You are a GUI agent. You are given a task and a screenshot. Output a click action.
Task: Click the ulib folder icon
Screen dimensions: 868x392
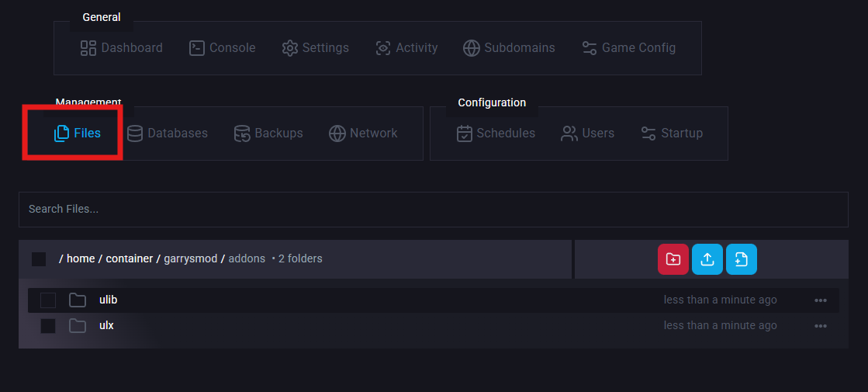[x=77, y=300]
